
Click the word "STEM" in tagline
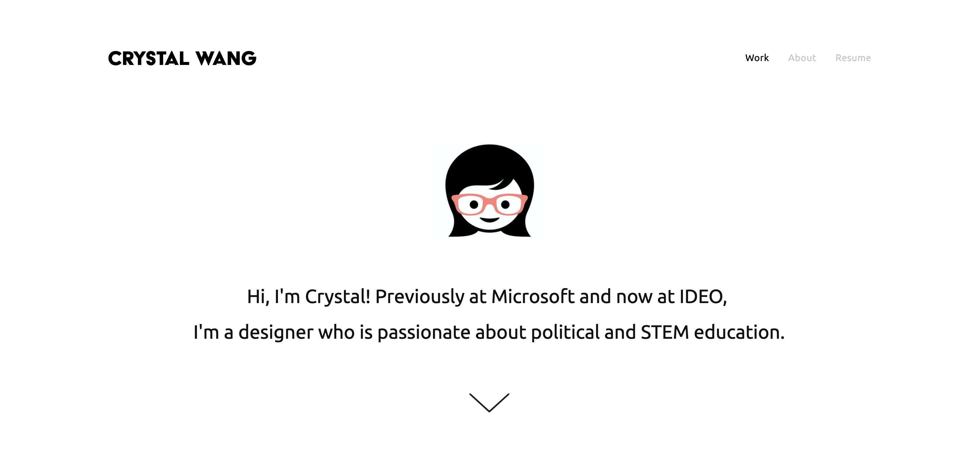(x=664, y=332)
